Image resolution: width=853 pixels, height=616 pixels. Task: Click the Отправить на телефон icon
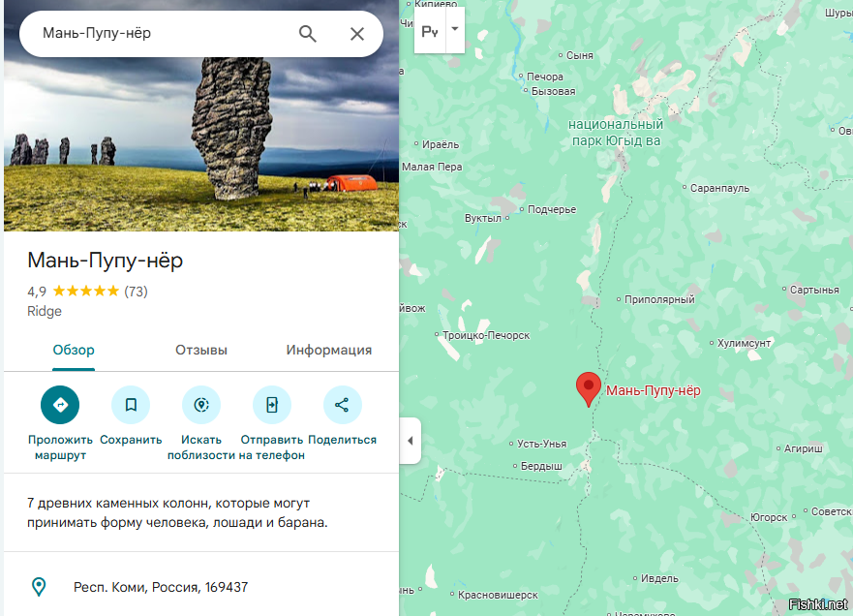(x=272, y=405)
